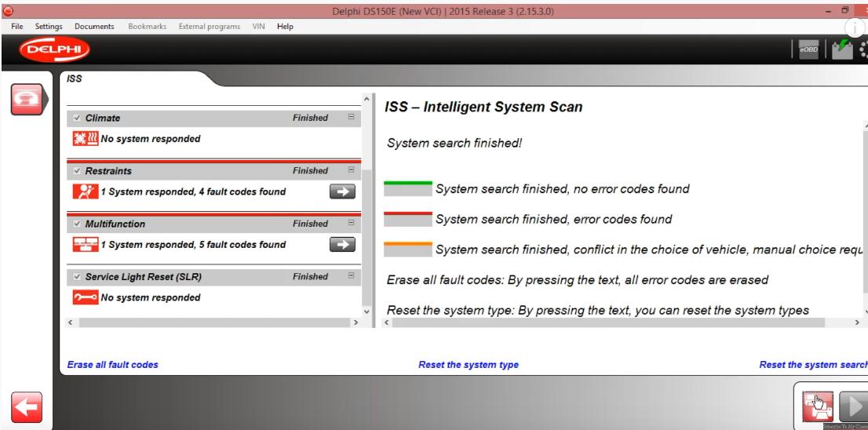Collapse the Multifunction section
Screen dimensions: 868x430
point(351,223)
